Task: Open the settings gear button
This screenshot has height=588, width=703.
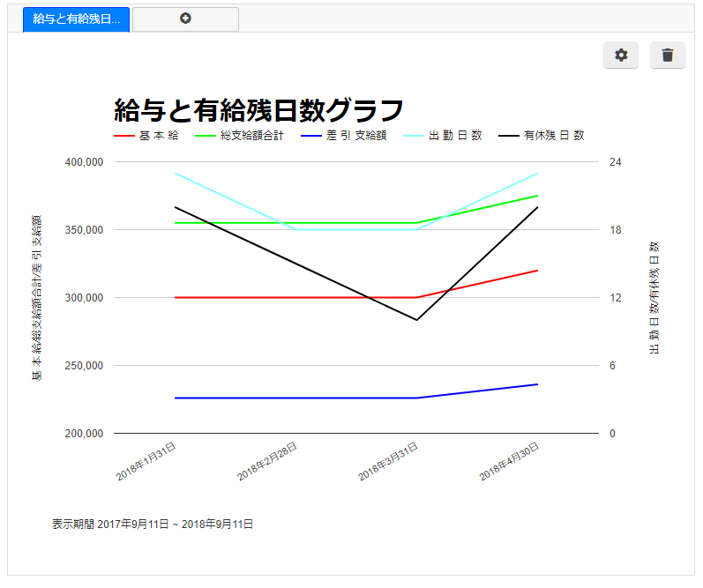Action: click(x=621, y=56)
